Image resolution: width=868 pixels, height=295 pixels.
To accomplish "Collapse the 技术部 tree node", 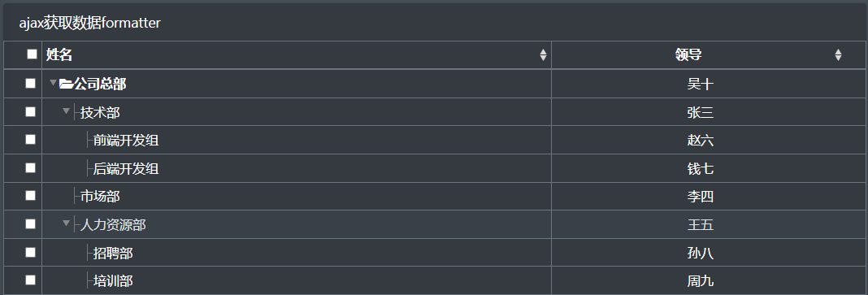I will point(67,111).
